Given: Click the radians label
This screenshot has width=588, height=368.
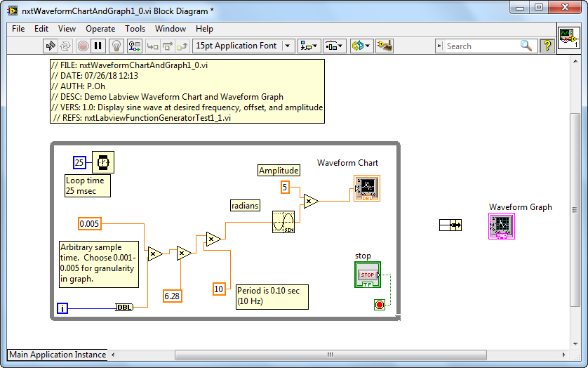Looking at the screenshot, I should (x=245, y=206).
